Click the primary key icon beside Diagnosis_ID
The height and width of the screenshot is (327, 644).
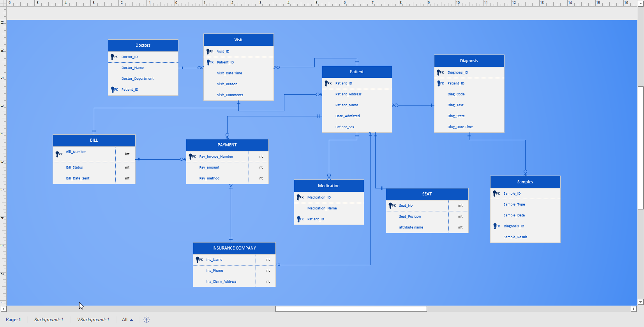tap(439, 72)
